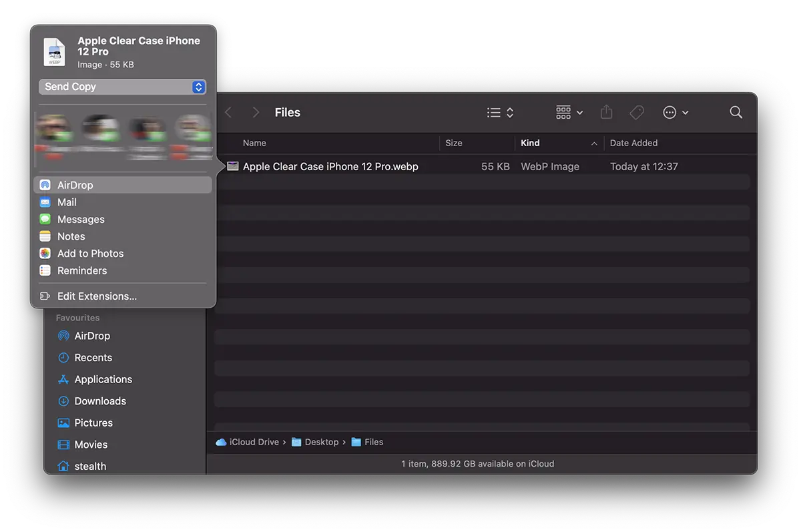Go forward using the Finder forward chevron

click(x=256, y=112)
